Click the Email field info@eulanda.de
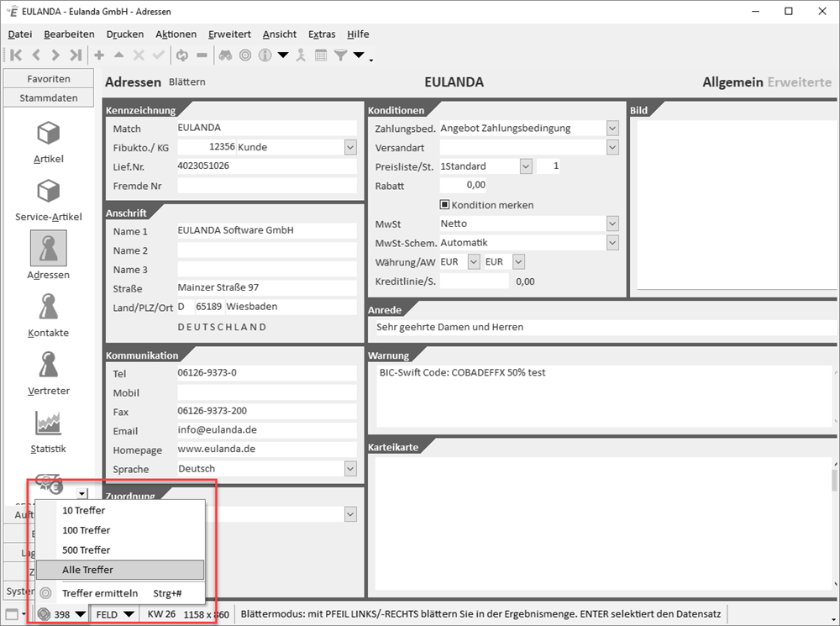The height and width of the screenshot is (626, 840). click(267, 430)
